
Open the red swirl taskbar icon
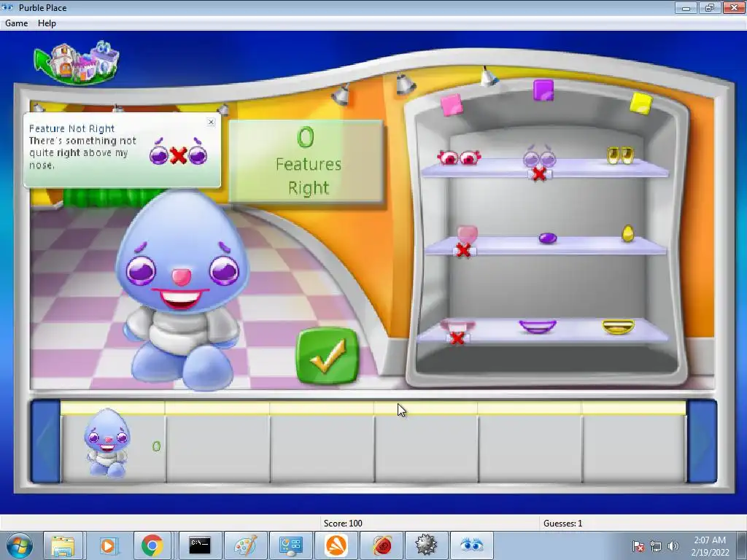click(382, 545)
